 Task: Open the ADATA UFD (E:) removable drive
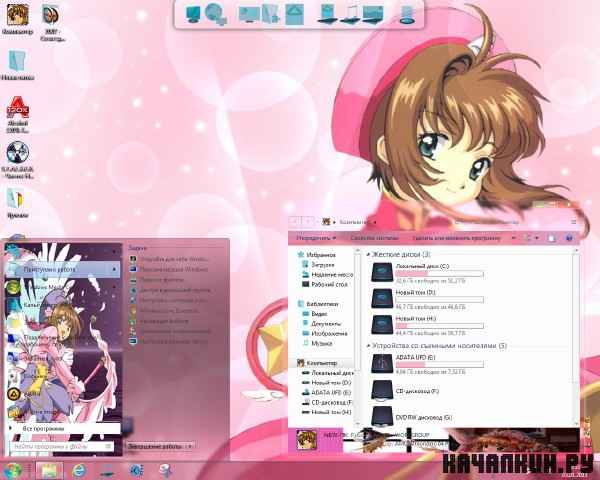(x=382, y=364)
